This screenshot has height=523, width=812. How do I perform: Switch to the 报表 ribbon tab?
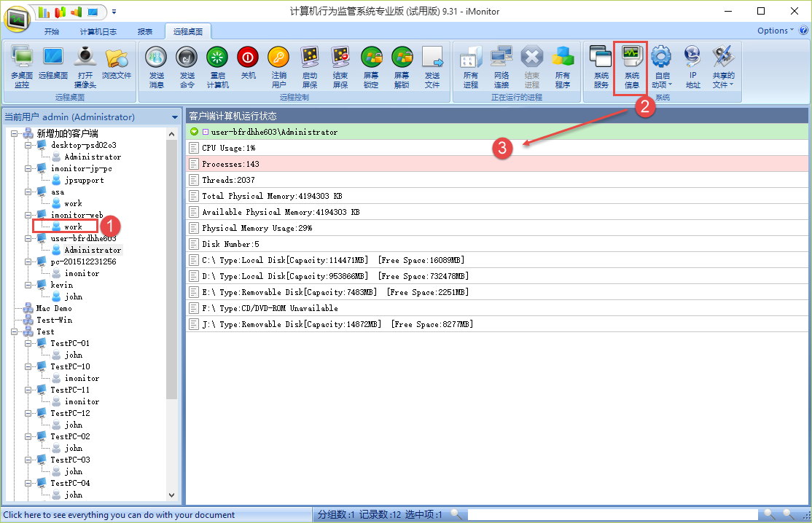(145, 31)
